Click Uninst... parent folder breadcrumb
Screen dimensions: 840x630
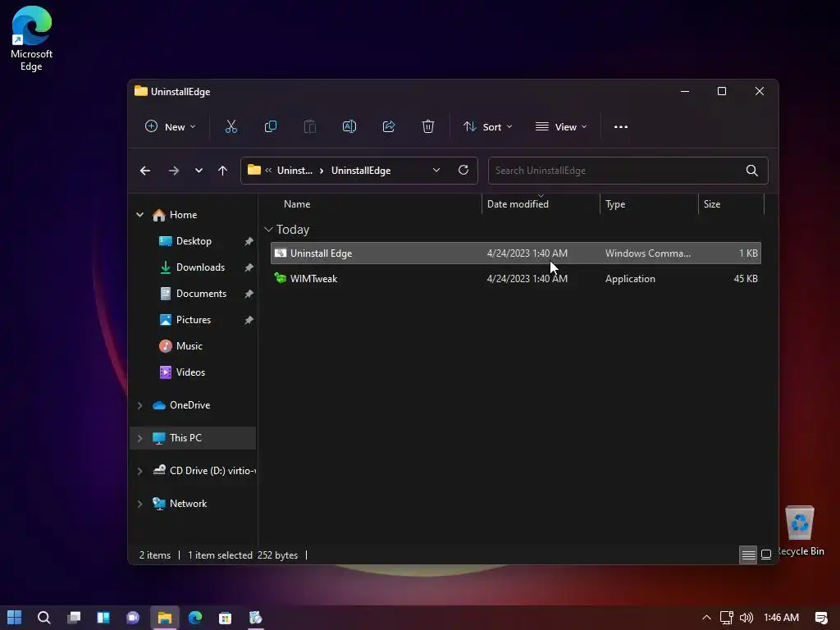click(x=294, y=171)
